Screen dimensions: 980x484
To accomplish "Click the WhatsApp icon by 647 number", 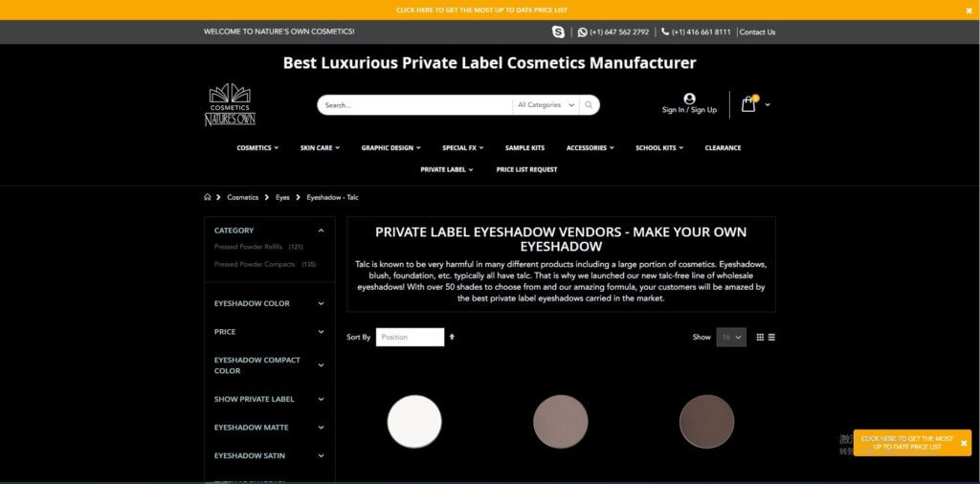I will pos(582,32).
